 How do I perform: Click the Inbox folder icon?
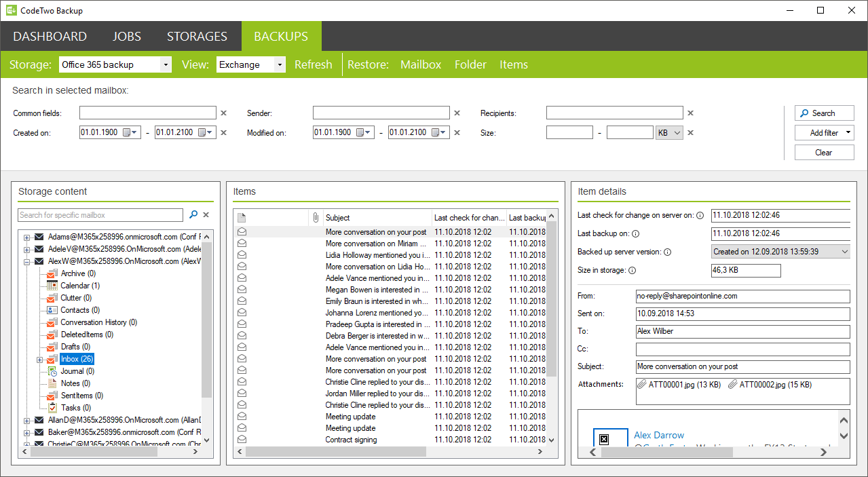[x=52, y=359]
